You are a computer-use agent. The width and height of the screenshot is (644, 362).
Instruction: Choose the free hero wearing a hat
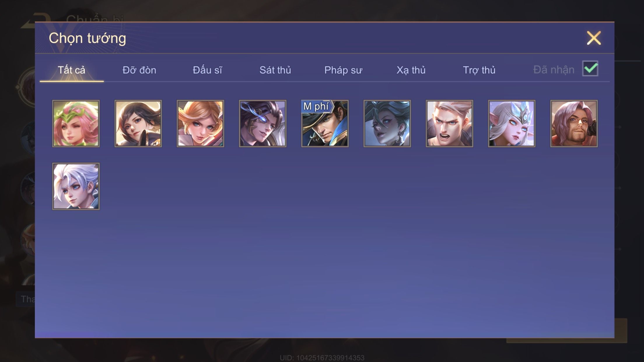325,124
